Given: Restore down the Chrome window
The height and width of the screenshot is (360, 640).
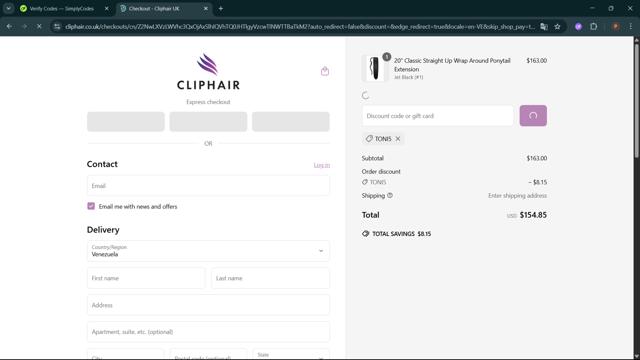Looking at the screenshot, I should pos(611,8).
